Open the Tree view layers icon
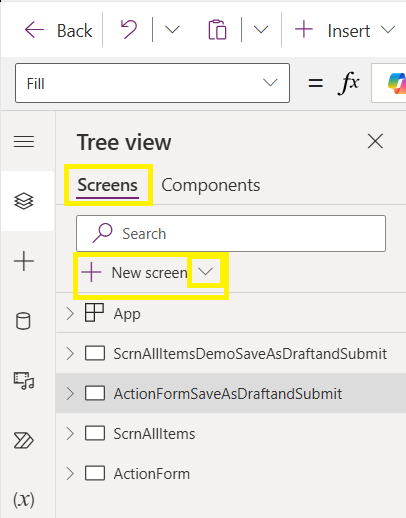The height and width of the screenshot is (518, 406). (24, 201)
